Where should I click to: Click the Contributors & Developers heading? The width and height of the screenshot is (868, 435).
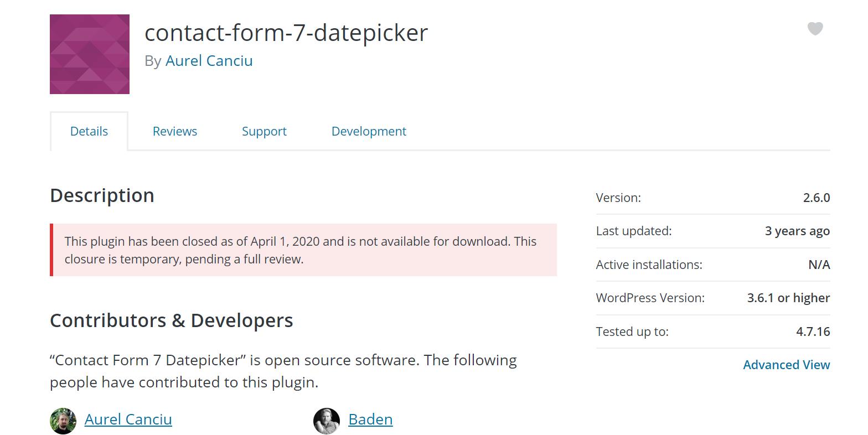172,320
